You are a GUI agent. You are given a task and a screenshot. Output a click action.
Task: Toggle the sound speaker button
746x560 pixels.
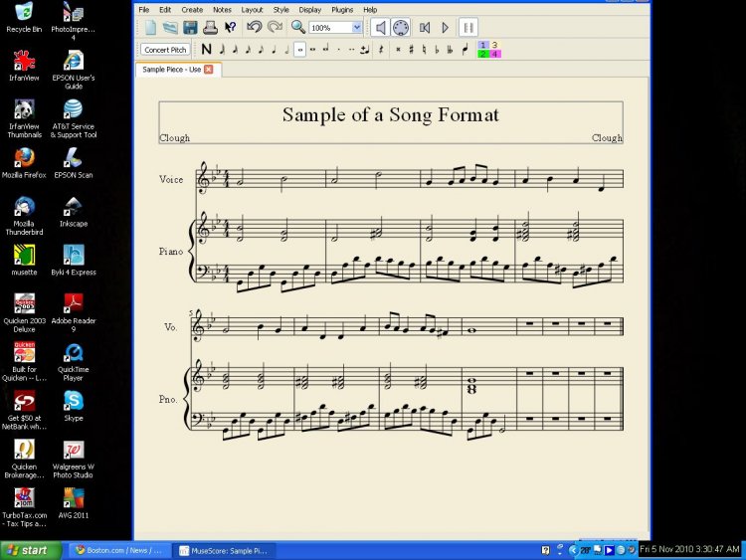(x=380, y=28)
